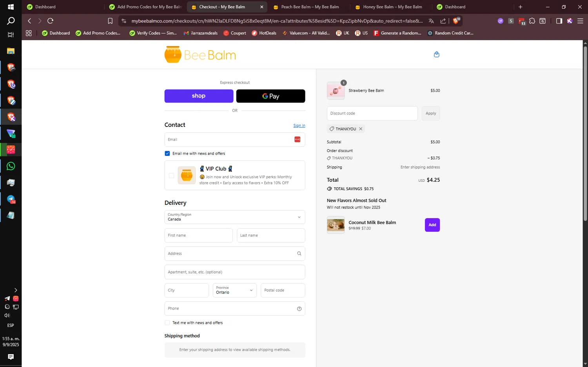
Task: Go back with the browser back arrow
Action: [x=29, y=21]
